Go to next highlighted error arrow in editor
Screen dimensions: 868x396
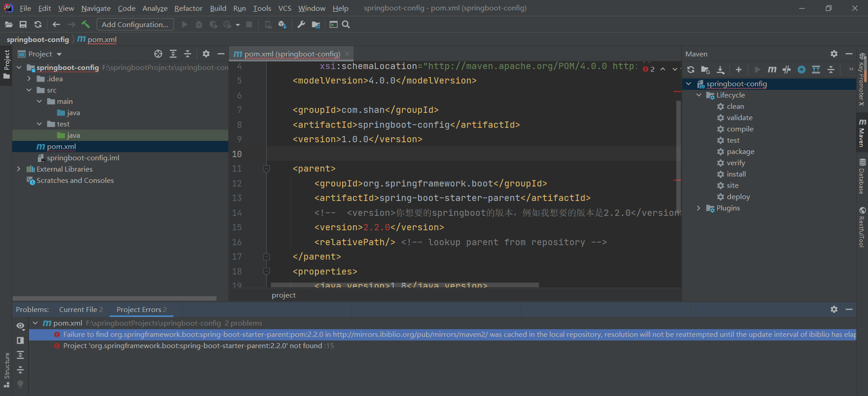675,69
